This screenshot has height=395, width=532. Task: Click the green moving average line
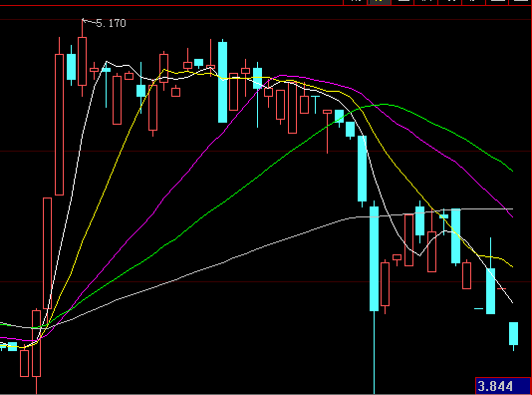click(441, 128)
